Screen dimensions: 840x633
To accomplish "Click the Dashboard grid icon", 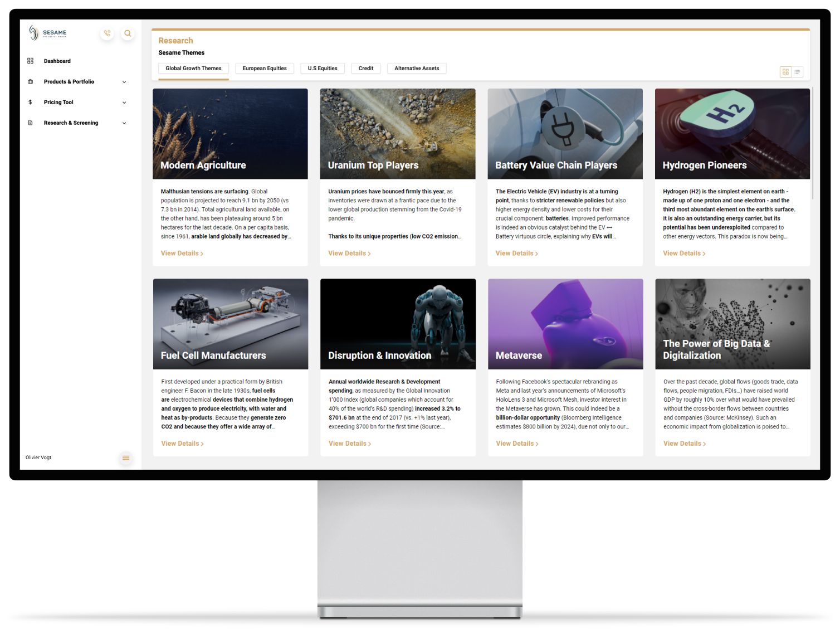I will 30,61.
